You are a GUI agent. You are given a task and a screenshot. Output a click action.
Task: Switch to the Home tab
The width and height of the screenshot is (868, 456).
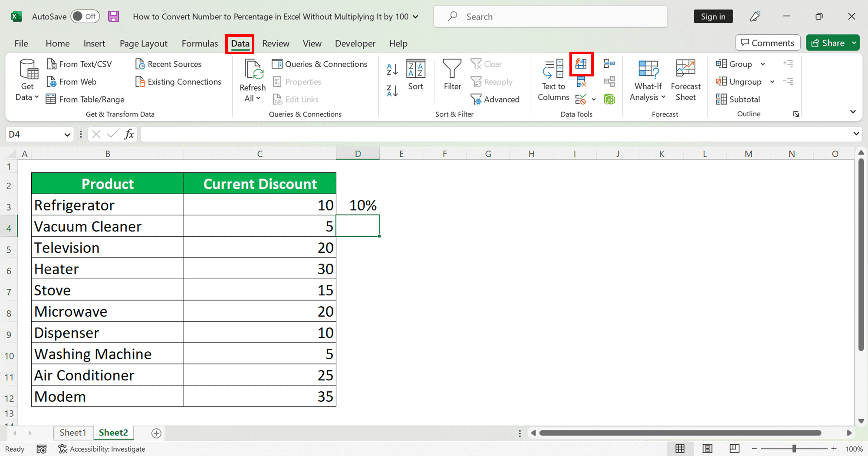(x=57, y=43)
